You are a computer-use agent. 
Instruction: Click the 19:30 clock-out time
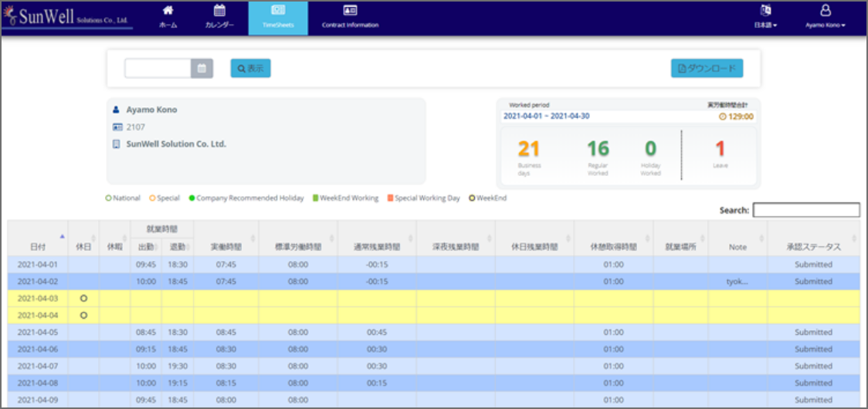tap(177, 366)
